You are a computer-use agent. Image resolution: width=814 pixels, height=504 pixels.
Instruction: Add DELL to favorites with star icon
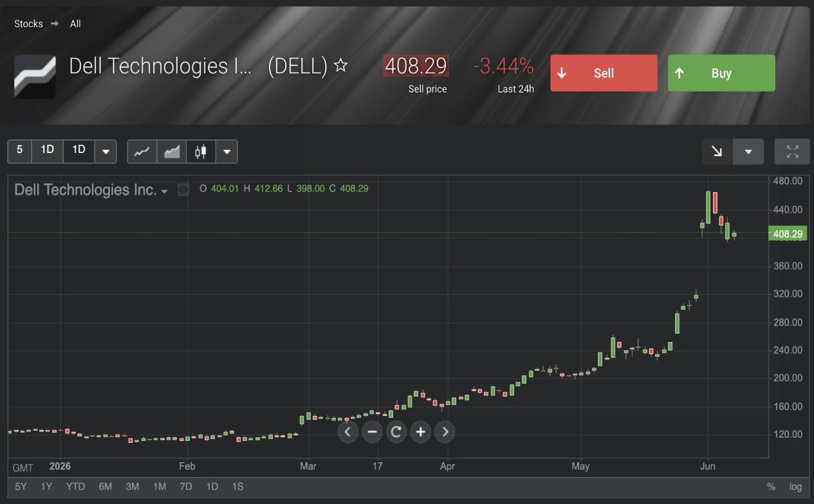[342, 66]
